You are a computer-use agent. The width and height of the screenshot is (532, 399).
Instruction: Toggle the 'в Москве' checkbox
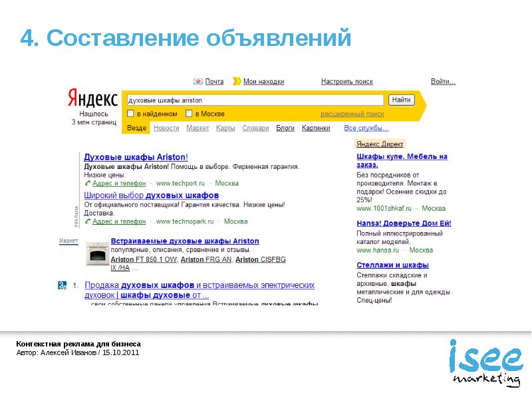coord(189,114)
